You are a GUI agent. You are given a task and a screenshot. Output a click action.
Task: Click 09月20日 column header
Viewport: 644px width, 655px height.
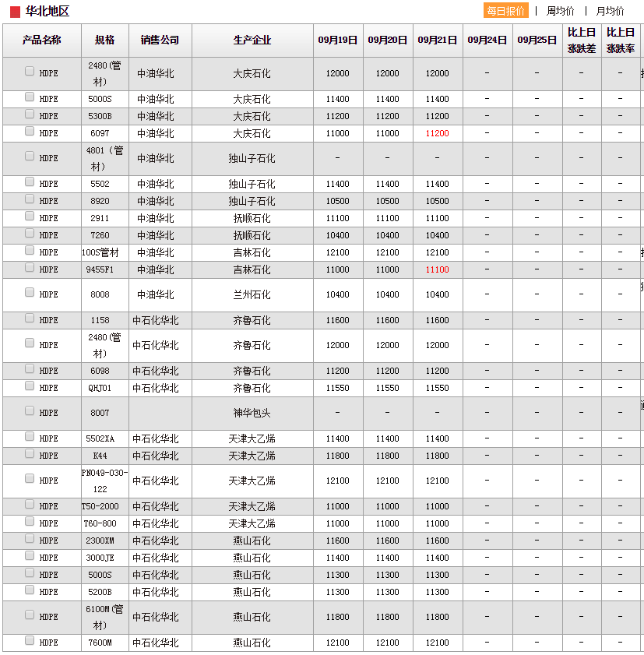[388, 40]
